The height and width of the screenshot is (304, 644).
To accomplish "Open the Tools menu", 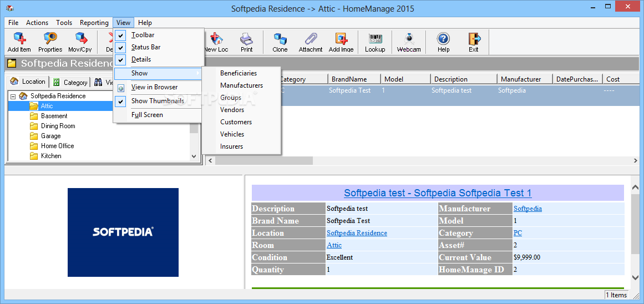I will [x=64, y=23].
